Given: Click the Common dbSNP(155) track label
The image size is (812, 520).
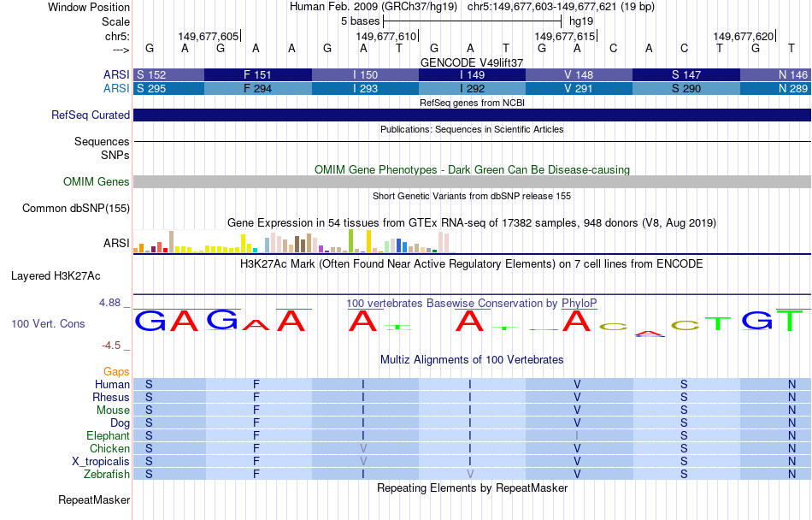Looking at the screenshot, I should [75, 208].
